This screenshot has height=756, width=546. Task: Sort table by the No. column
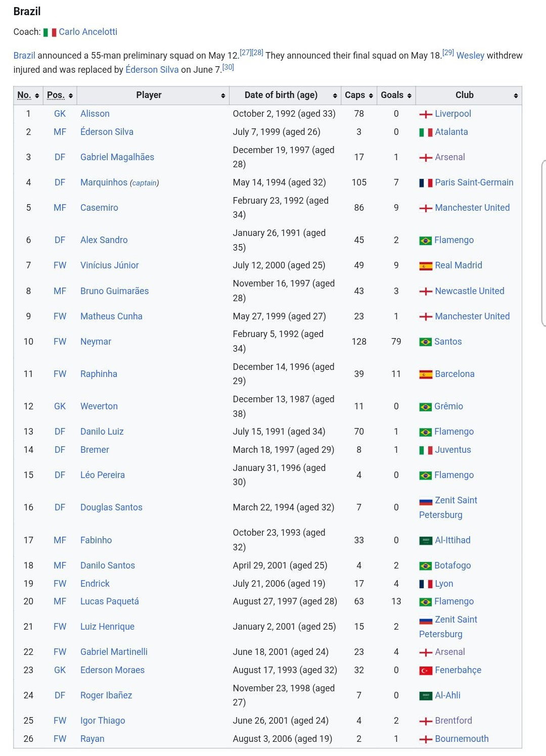click(x=28, y=95)
